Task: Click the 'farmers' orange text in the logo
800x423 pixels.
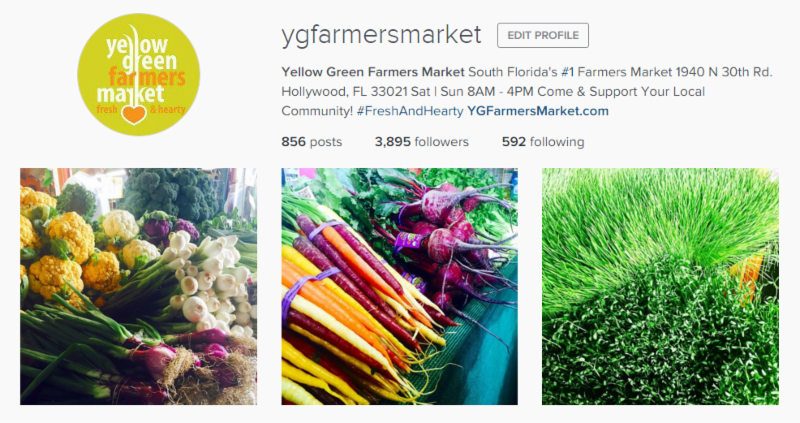Action: (x=147, y=78)
